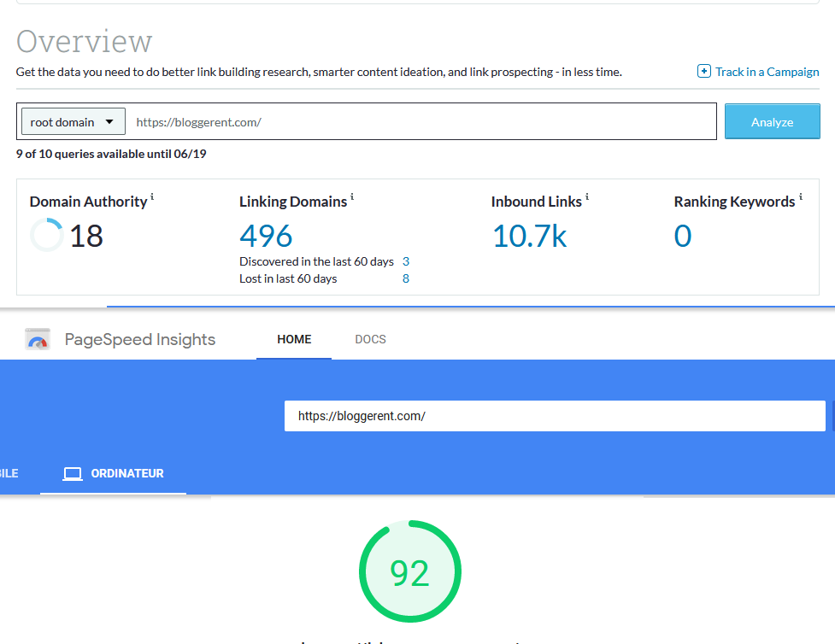Image resolution: width=835 pixels, height=644 pixels.
Task: Click the Linking Domains label
Action: (x=293, y=202)
